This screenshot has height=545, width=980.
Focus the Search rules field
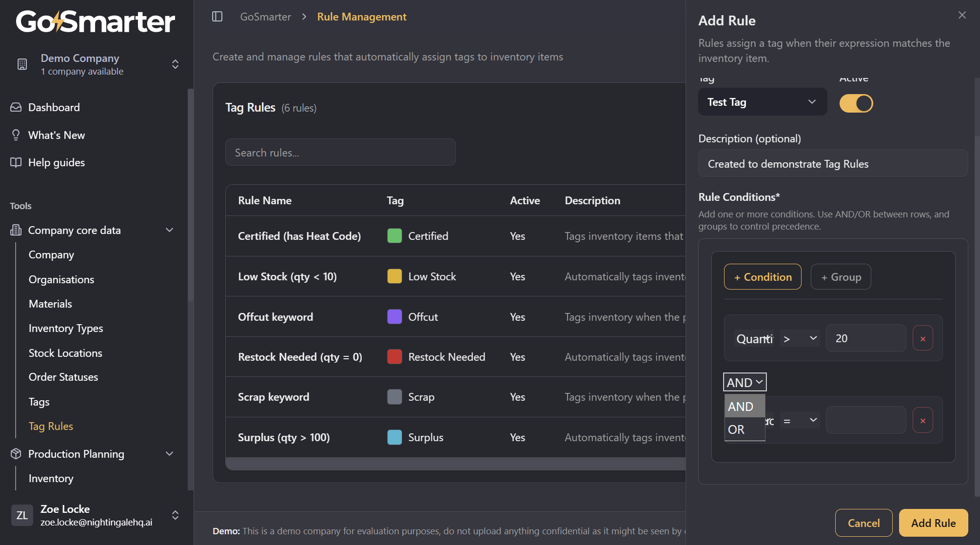[340, 153]
